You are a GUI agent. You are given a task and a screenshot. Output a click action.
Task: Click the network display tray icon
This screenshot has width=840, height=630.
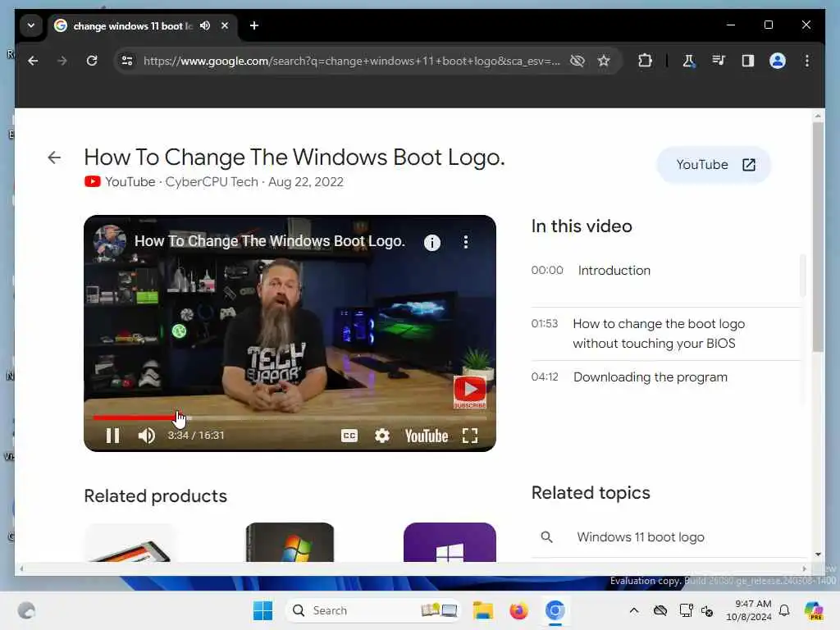(x=686, y=610)
